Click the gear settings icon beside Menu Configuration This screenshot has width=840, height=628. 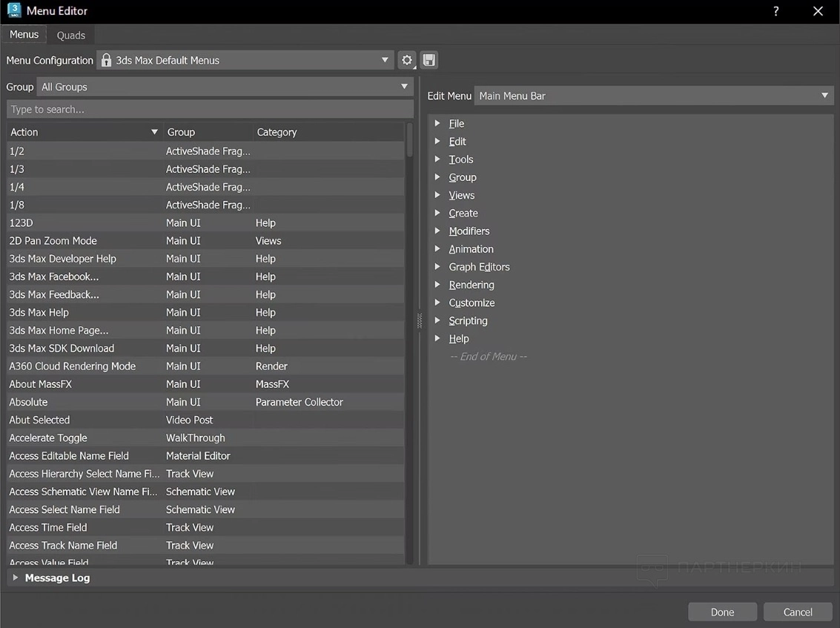click(x=406, y=60)
